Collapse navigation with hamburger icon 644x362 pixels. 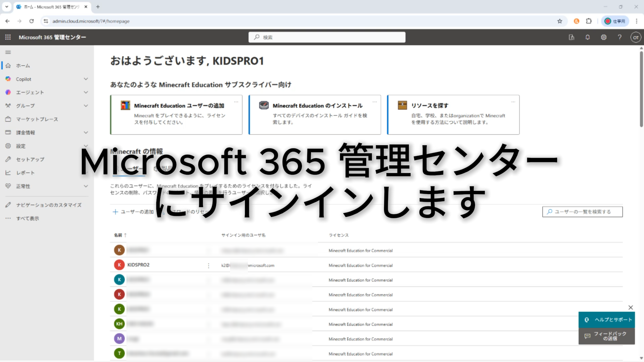8,52
